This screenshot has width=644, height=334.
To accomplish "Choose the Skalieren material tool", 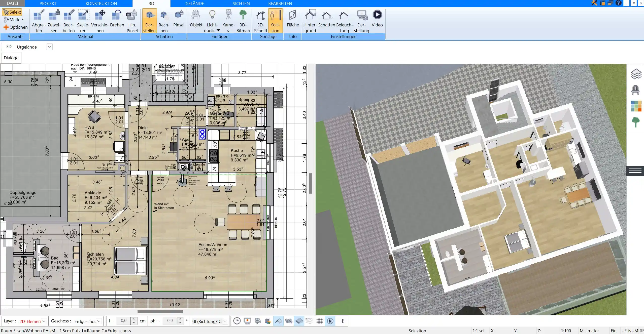I will [x=83, y=21].
